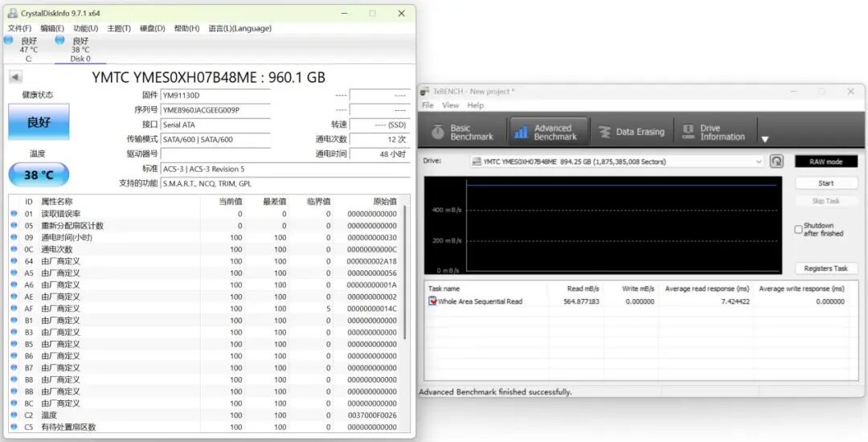868x442 pixels.
Task: Click the blue status dot for attribute C5
Action: coord(14,427)
